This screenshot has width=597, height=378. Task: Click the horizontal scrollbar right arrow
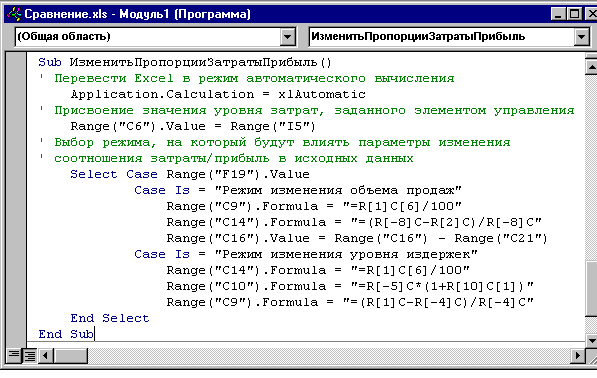(x=578, y=356)
